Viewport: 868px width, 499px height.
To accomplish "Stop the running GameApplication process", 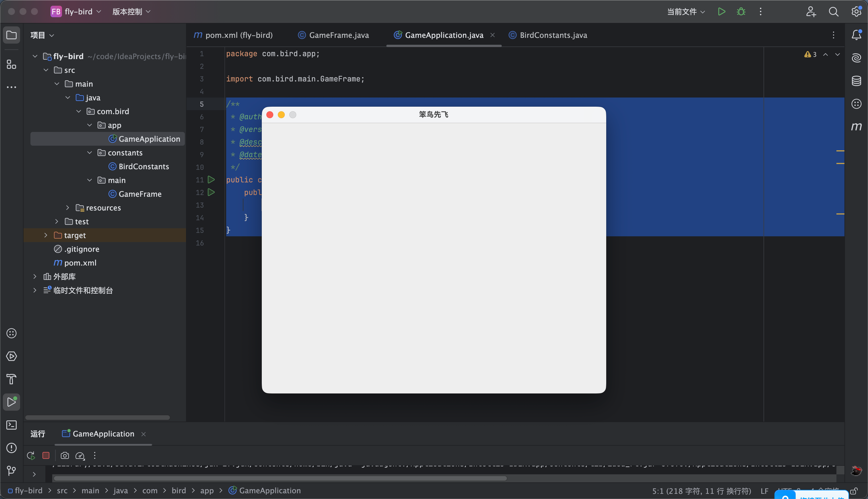I will click(46, 455).
